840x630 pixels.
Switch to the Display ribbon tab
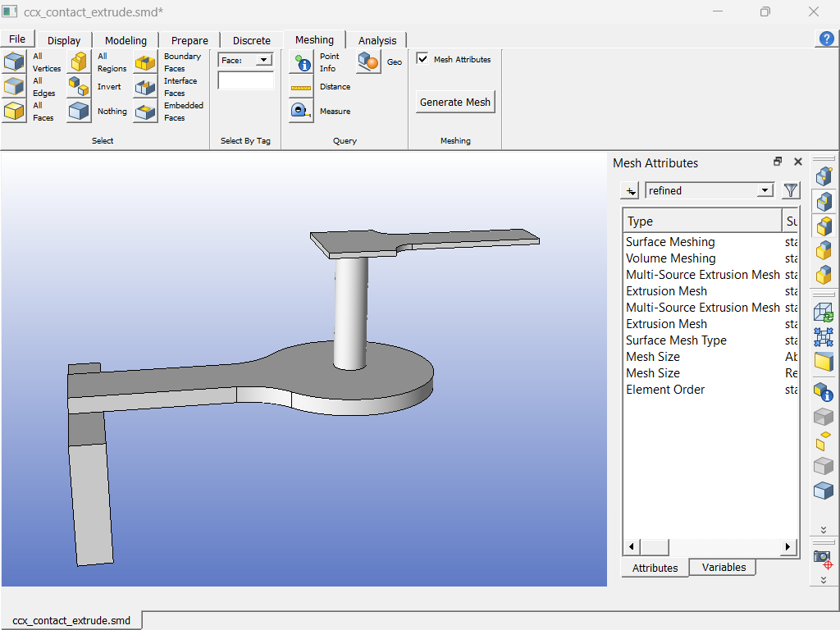click(64, 41)
